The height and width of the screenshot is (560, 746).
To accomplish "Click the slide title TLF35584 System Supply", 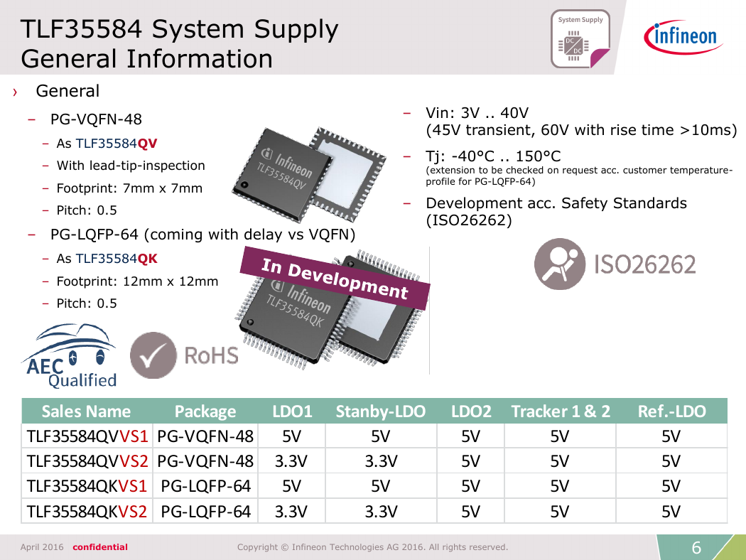I will [x=179, y=28].
